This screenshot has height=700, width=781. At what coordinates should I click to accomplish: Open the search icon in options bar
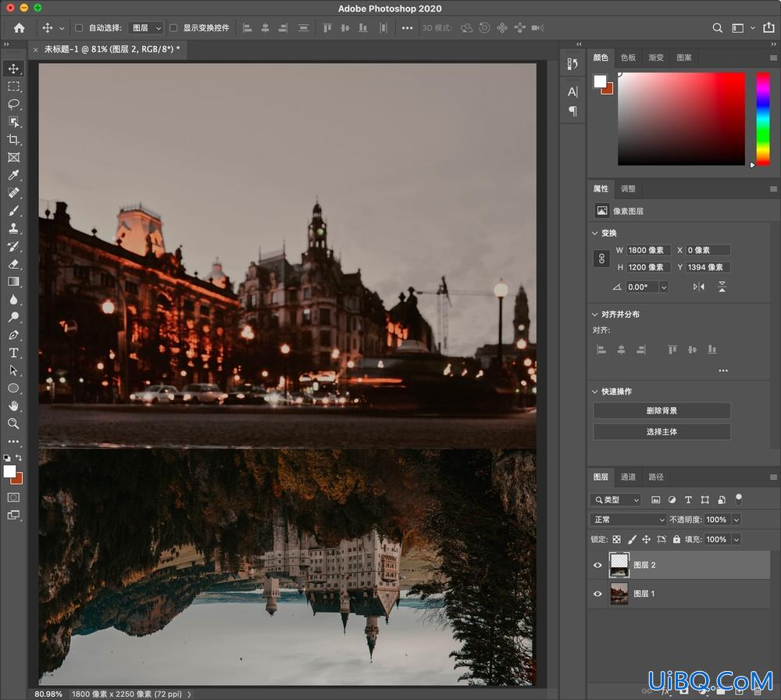click(x=717, y=28)
